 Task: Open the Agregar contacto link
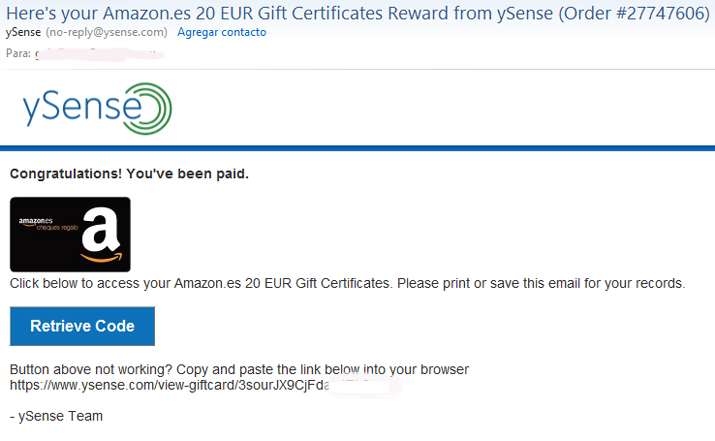tap(221, 32)
